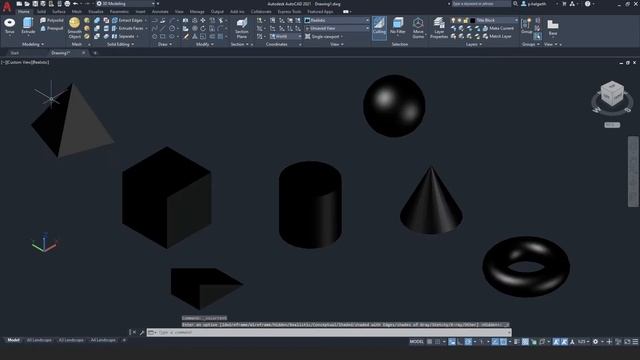This screenshot has width=640, height=360.
Task: Click the Match Layer tool
Action: tap(497, 36)
